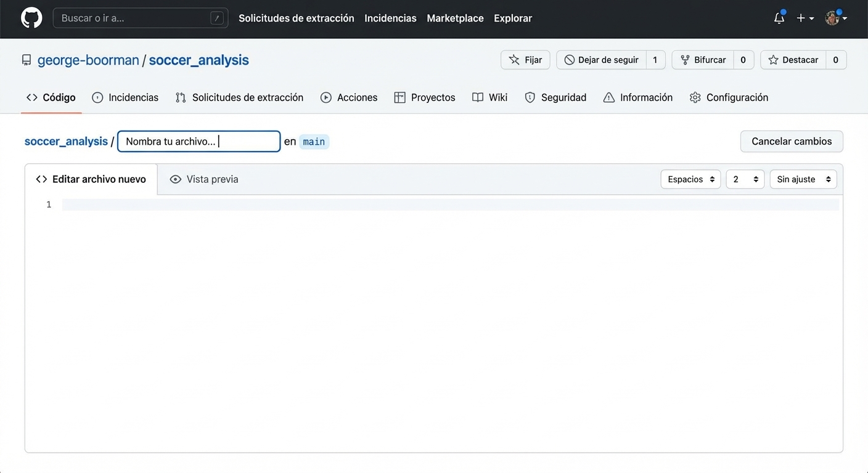Image resolution: width=868 pixels, height=473 pixels.
Task: Open the stargazers count next to Destacar
Action: click(836, 60)
